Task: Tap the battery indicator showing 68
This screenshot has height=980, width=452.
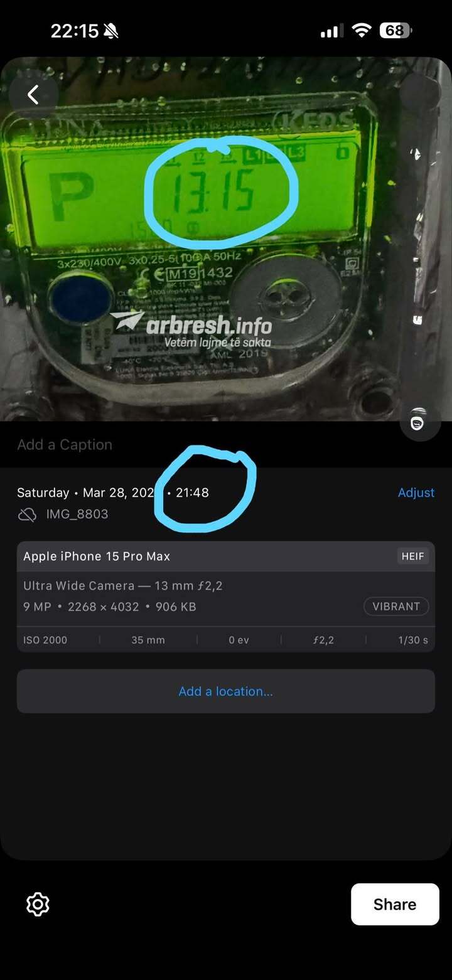Action: click(x=395, y=30)
